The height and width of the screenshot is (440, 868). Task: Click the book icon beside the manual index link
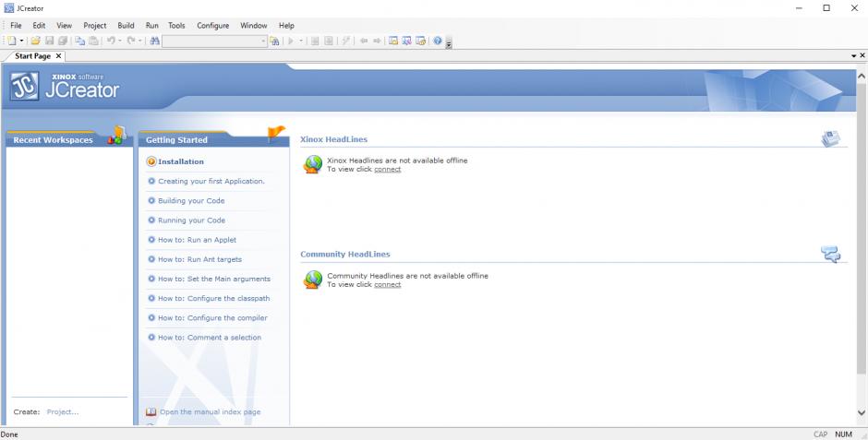click(x=151, y=412)
